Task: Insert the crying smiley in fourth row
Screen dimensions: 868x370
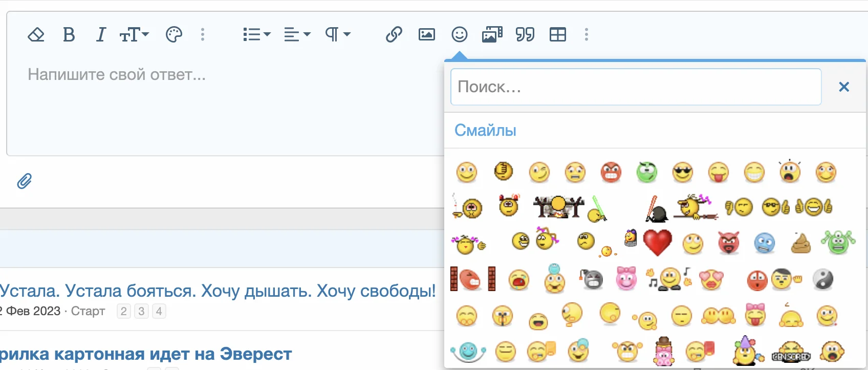Action: pyautogui.click(x=518, y=280)
